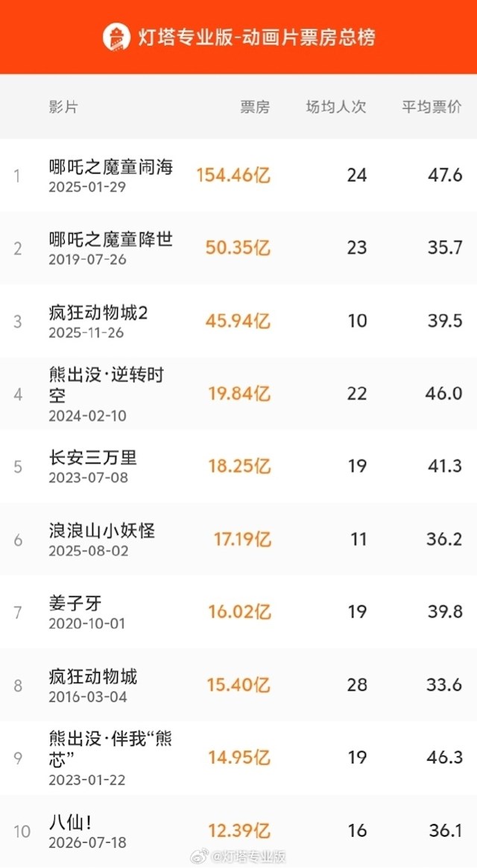Viewport: 477px width, 868px height.
Task: Open the 2016 疯狂动物城 entry
Action: [x=238, y=684]
